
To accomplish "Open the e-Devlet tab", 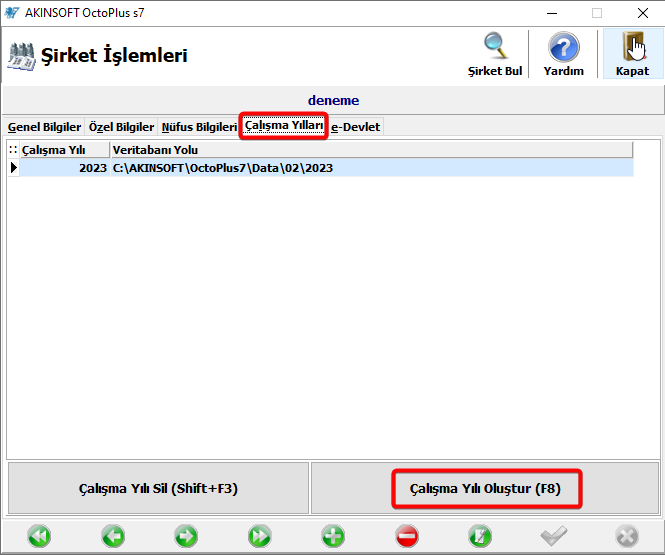I will 355,127.
